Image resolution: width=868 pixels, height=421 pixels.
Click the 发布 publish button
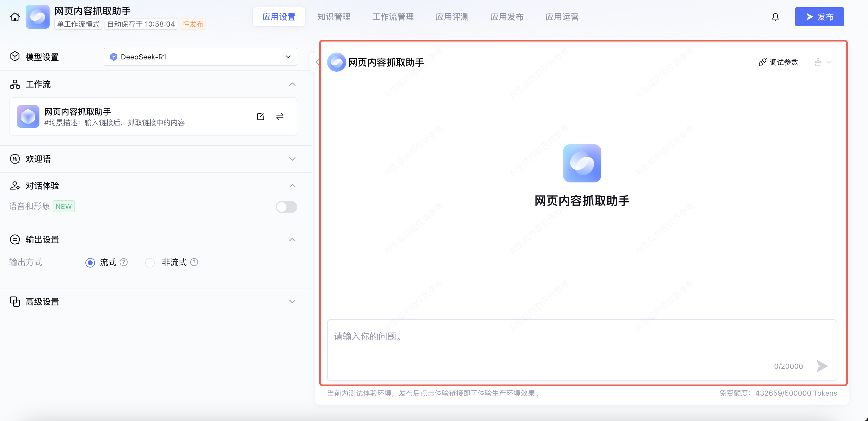pyautogui.click(x=819, y=17)
